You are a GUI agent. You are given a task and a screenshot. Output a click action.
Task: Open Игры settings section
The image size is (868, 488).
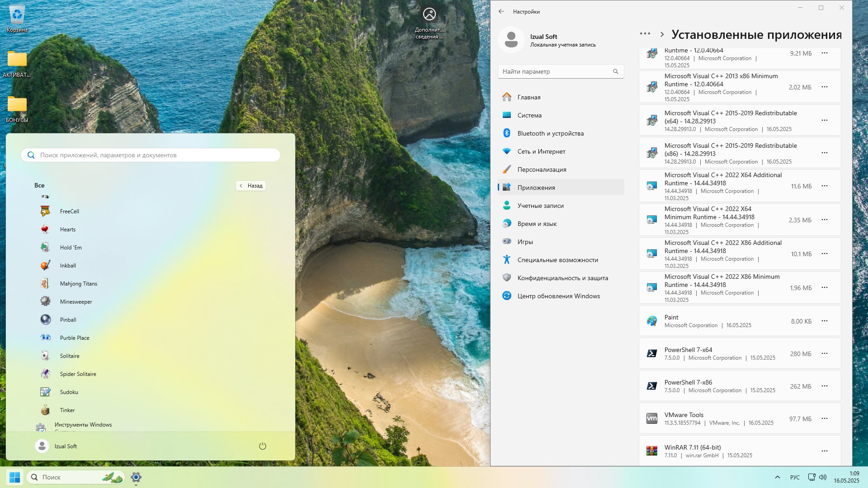[x=561, y=242]
